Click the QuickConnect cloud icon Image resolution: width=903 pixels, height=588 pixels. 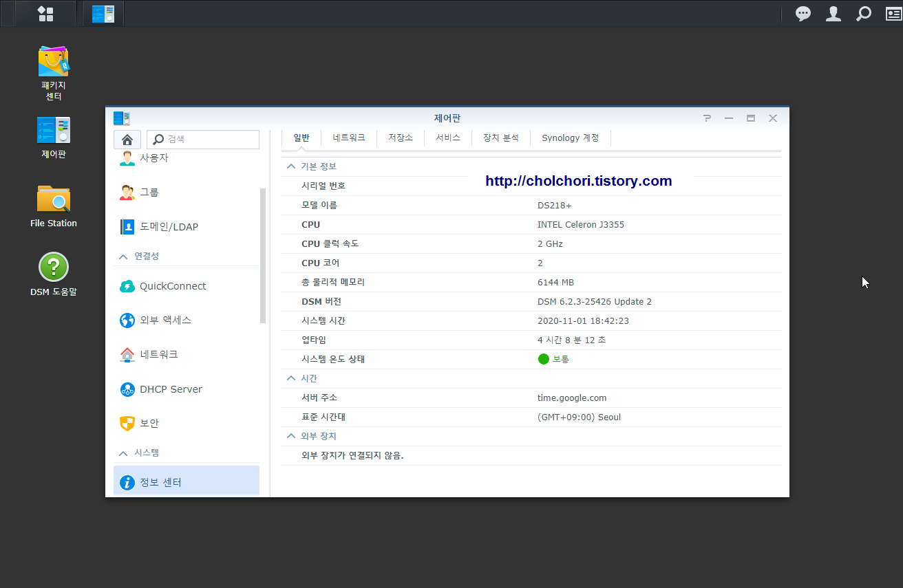127,286
